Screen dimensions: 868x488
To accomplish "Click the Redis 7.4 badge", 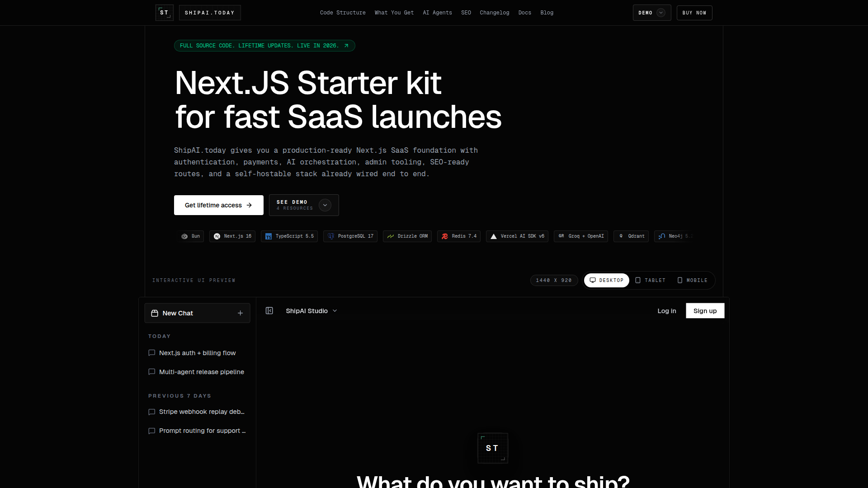I will [x=458, y=236].
